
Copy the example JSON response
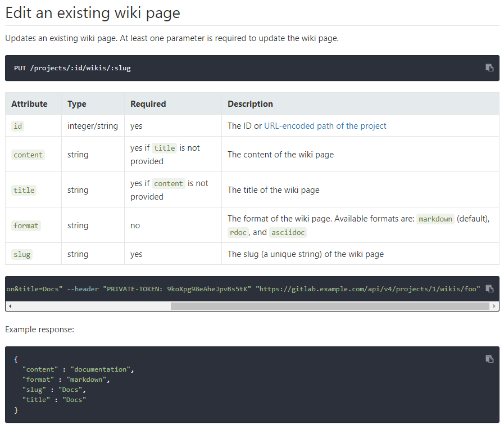tap(489, 359)
